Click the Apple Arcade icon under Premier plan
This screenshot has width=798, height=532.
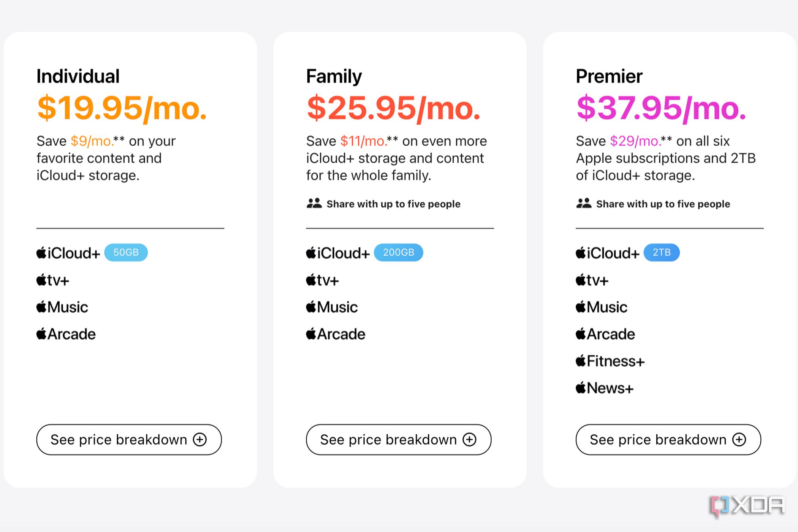point(581,334)
